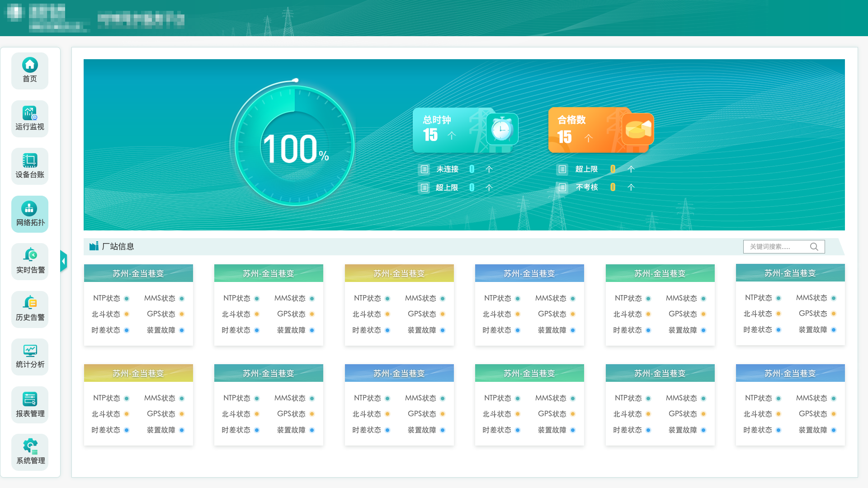Click up arrow of 超上限 under 合格数
This screenshot has width=868, height=488.
631,169
